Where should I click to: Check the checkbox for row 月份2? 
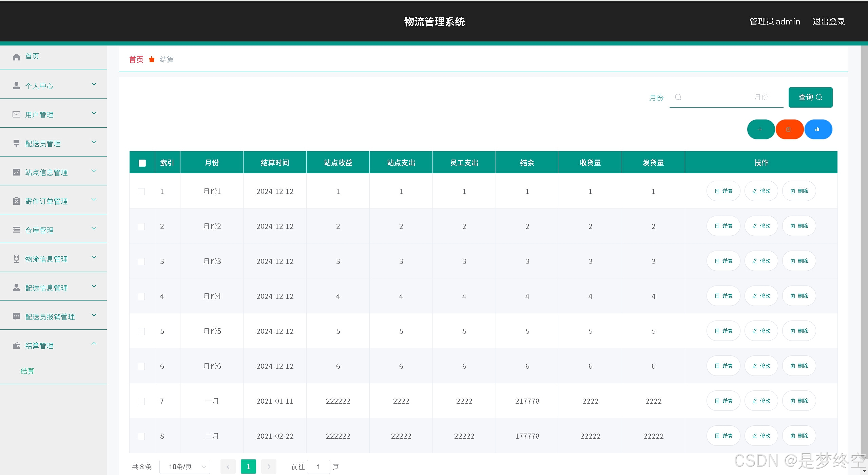coord(141,226)
